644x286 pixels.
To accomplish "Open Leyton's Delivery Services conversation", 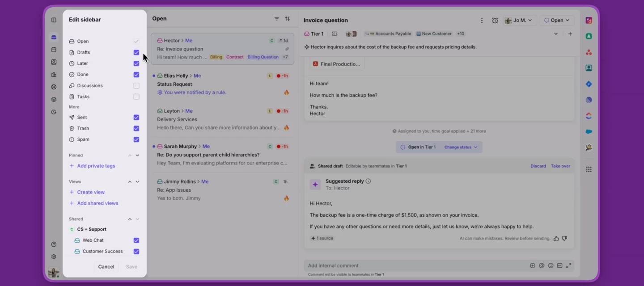I will (x=223, y=119).
